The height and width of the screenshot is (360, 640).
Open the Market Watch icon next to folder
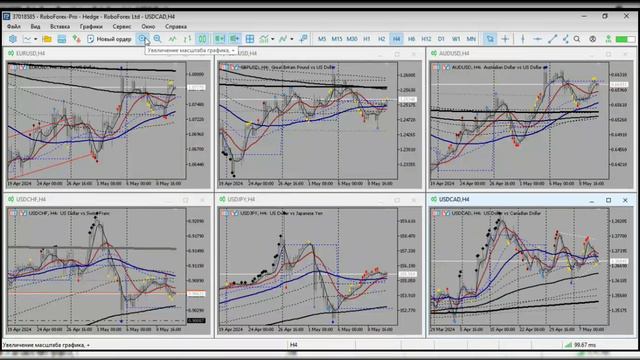(62, 39)
